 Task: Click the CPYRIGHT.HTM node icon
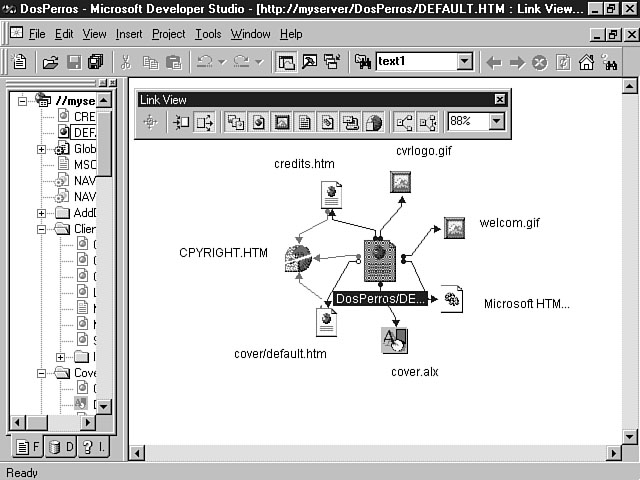pyautogui.click(x=296, y=259)
